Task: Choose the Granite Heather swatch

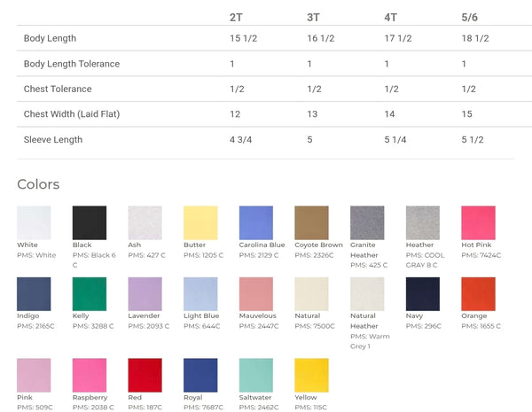Action: pyautogui.click(x=367, y=222)
